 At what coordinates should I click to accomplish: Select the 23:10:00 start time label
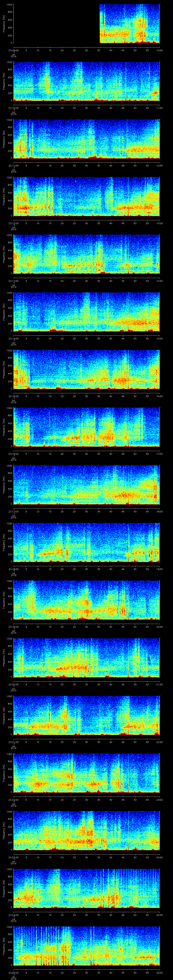point(13,108)
